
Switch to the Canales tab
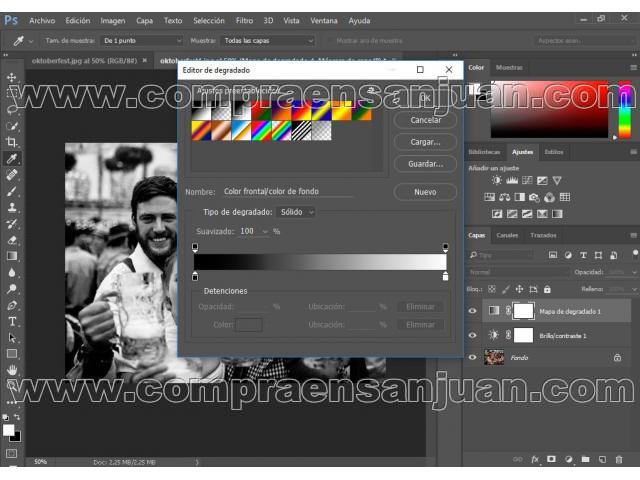(507, 235)
